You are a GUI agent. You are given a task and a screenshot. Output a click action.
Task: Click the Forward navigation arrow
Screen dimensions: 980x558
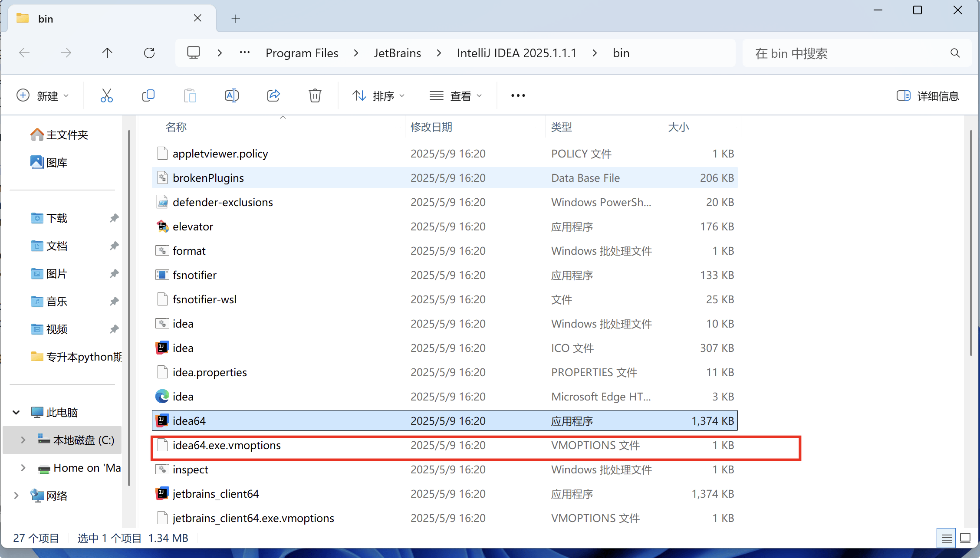click(66, 53)
